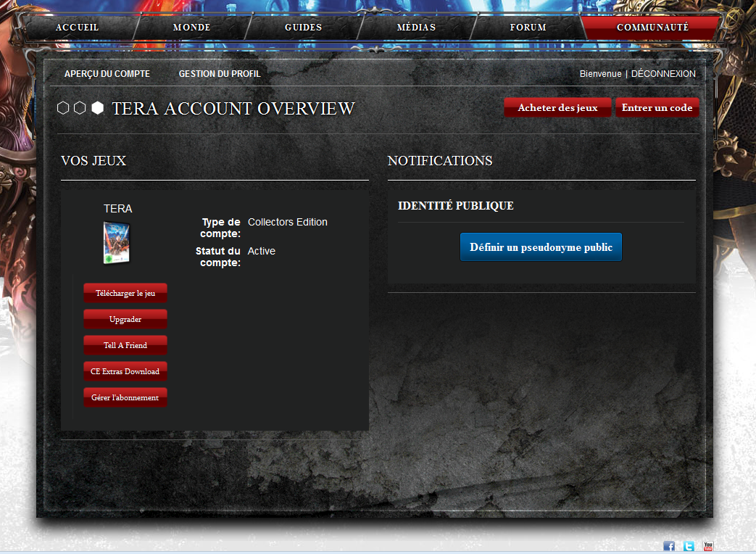Open the FORUM nav tab
This screenshot has width=756, height=554.
528,28
